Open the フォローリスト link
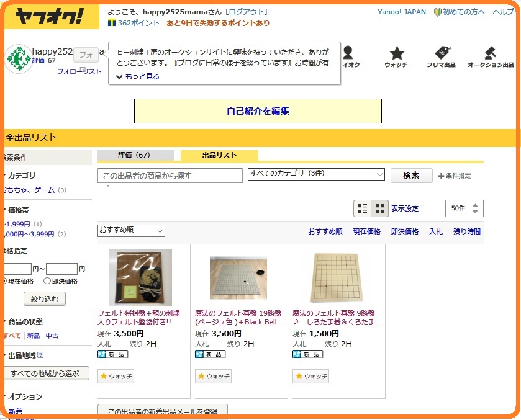 pyautogui.click(x=79, y=71)
